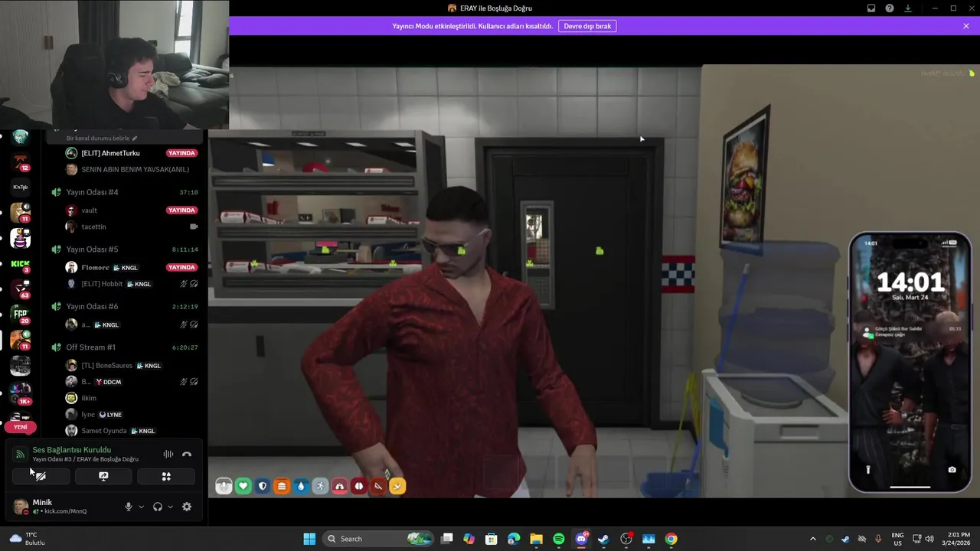
Task: Expand the headphones output options arrow
Action: point(170,507)
